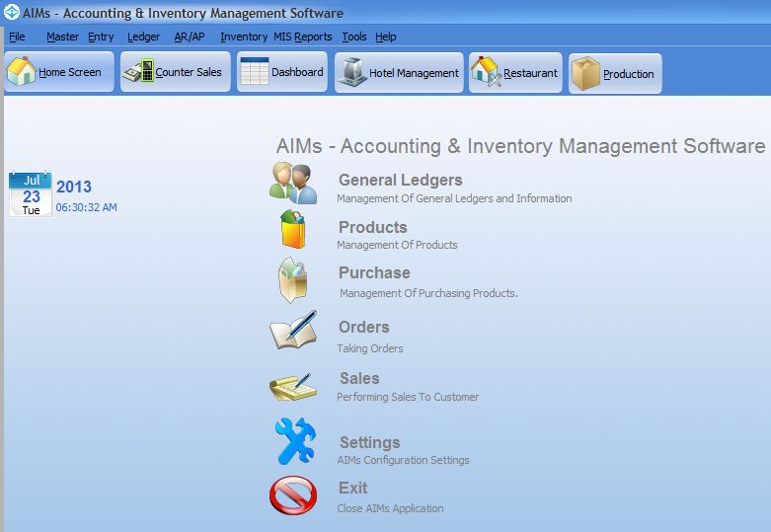Click the year 2013 text
Image resolution: width=771 pixels, height=532 pixels.
74,187
